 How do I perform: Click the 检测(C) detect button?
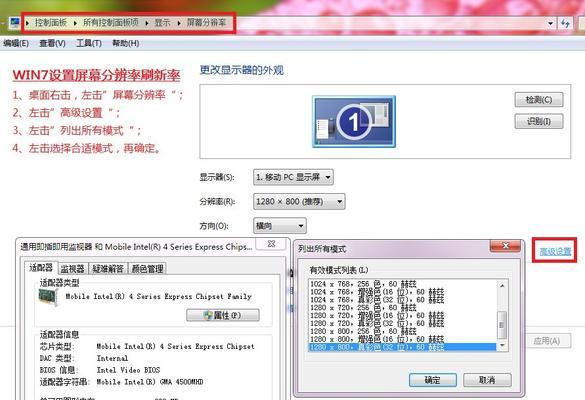click(x=539, y=100)
